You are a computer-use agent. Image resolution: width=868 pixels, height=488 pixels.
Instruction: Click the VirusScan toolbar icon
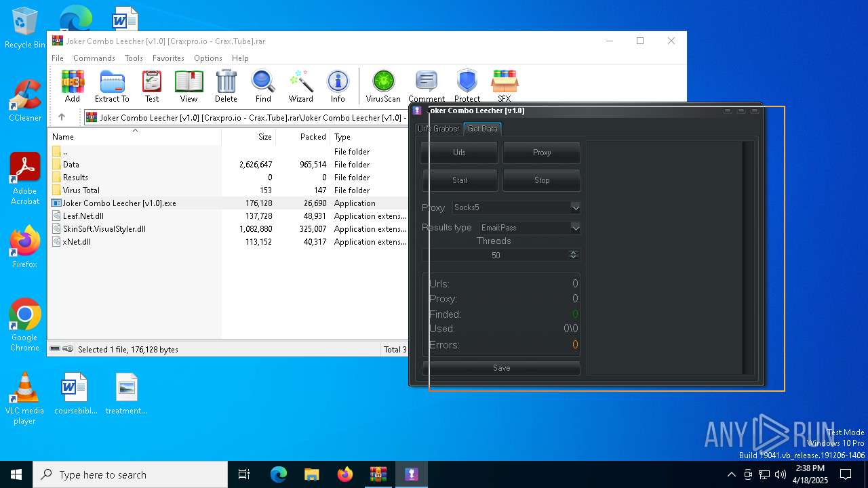pyautogui.click(x=383, y=86)
